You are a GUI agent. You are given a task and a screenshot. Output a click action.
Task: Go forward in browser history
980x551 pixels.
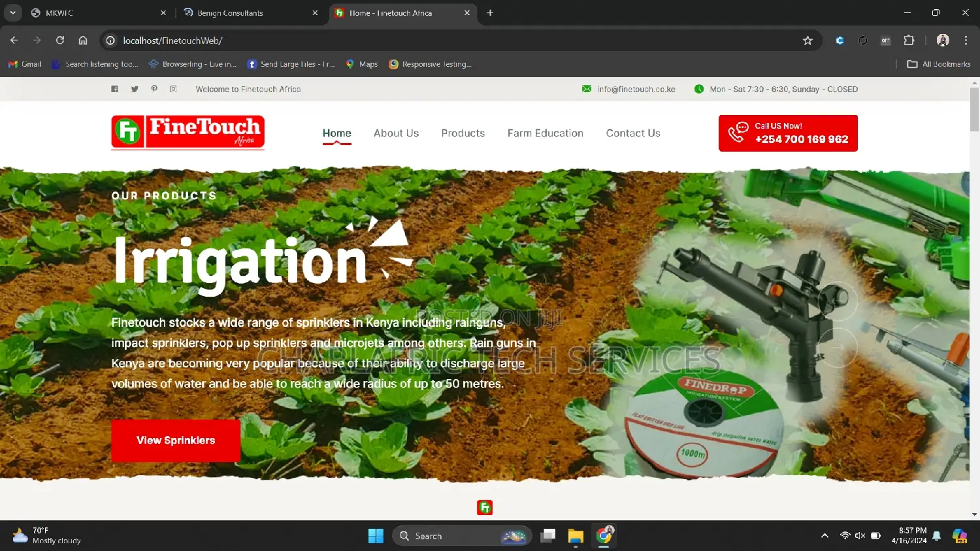37,41
